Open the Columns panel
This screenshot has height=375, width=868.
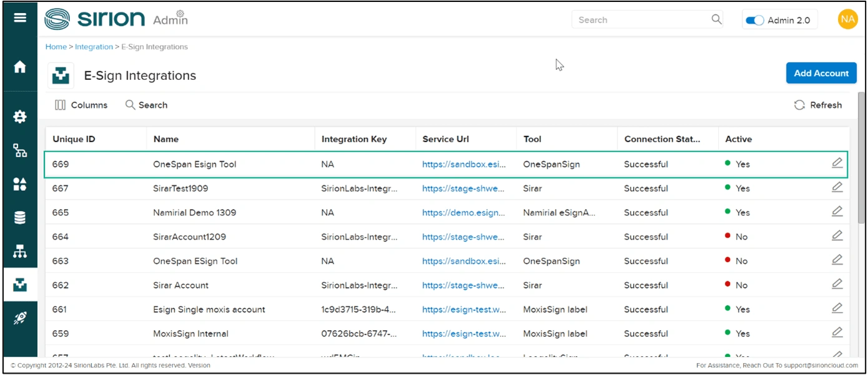pos(81,105)
